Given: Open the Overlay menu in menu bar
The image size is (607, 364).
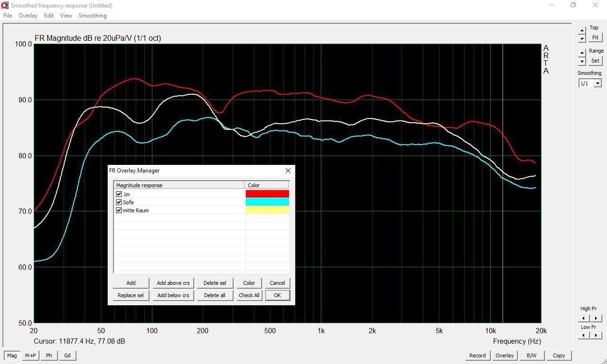Looking at the screenshot, I should [28, 16].
